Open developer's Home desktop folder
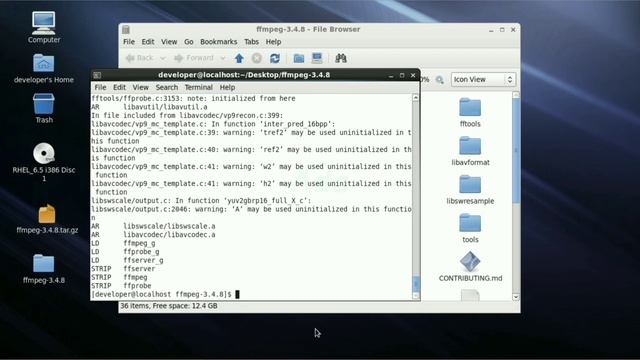Viewport: 640px width, 360px height. click(44, 69)
